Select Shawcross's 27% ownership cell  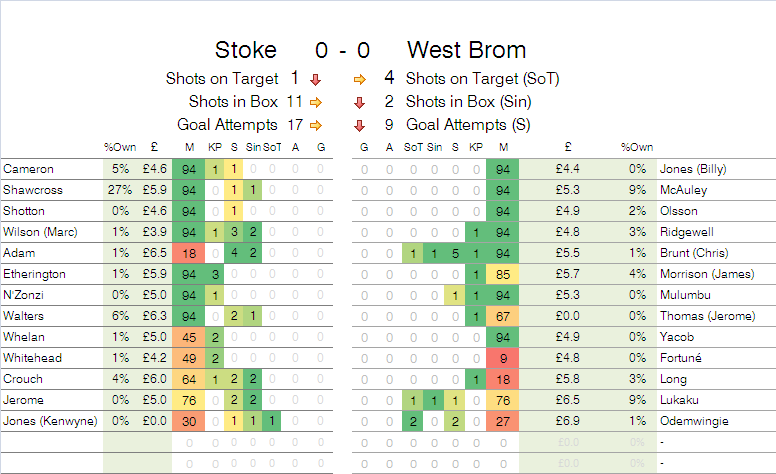pos(119,190)
